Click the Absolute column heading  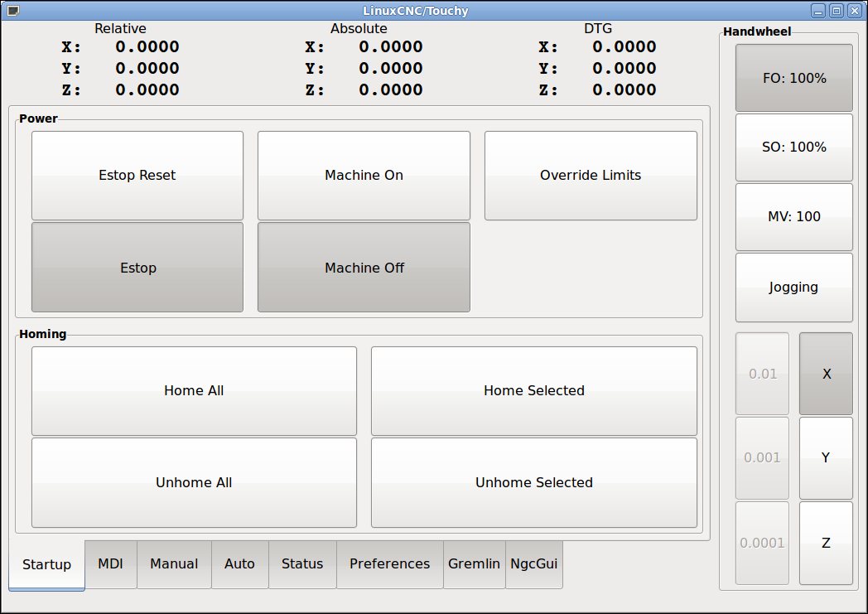(x=359, y=29)
